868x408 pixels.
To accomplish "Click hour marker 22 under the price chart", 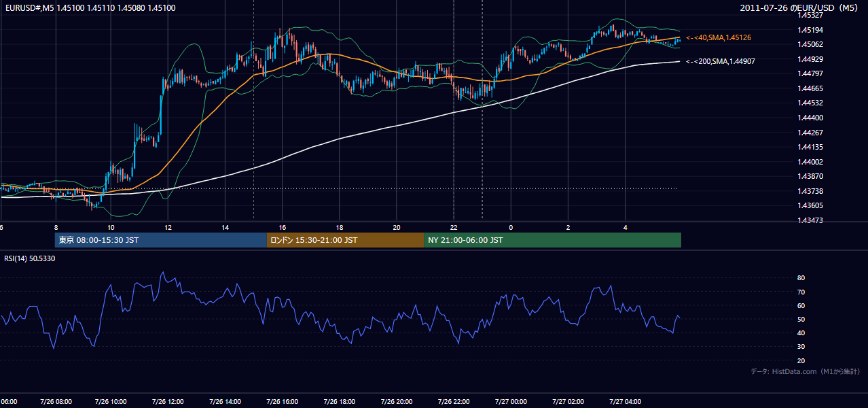I will [453, 227].
